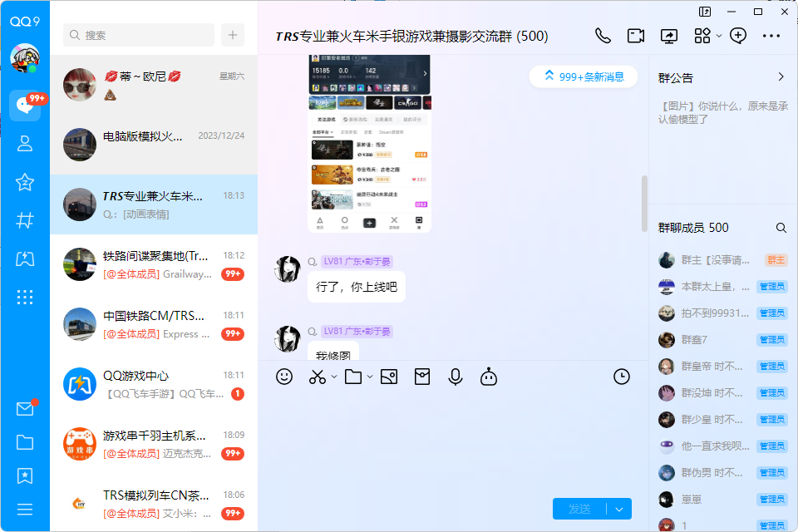Toggle the side panel icon in the title bar
The width and height of the screenshot is (798, 532).
point(705,12)
